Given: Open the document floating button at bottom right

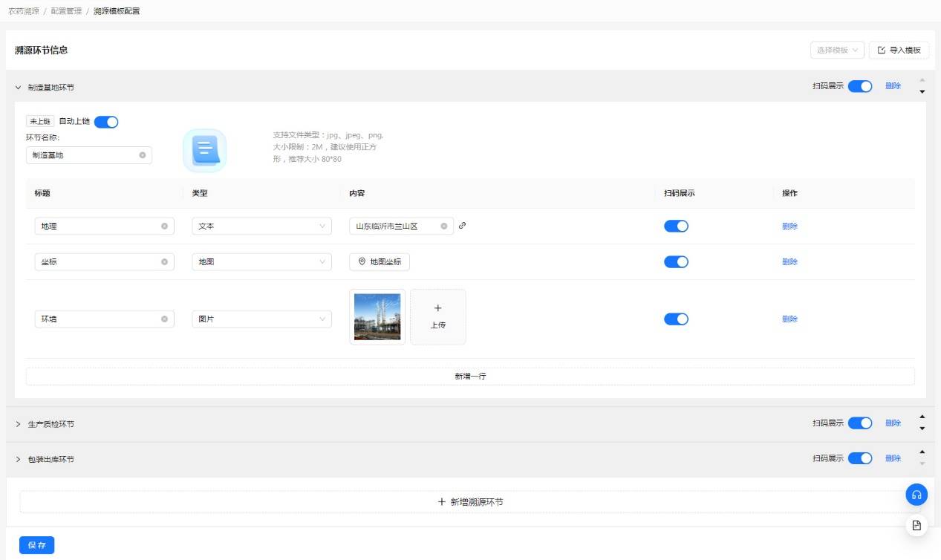Looking at the screenshot, I should (916, 525).
